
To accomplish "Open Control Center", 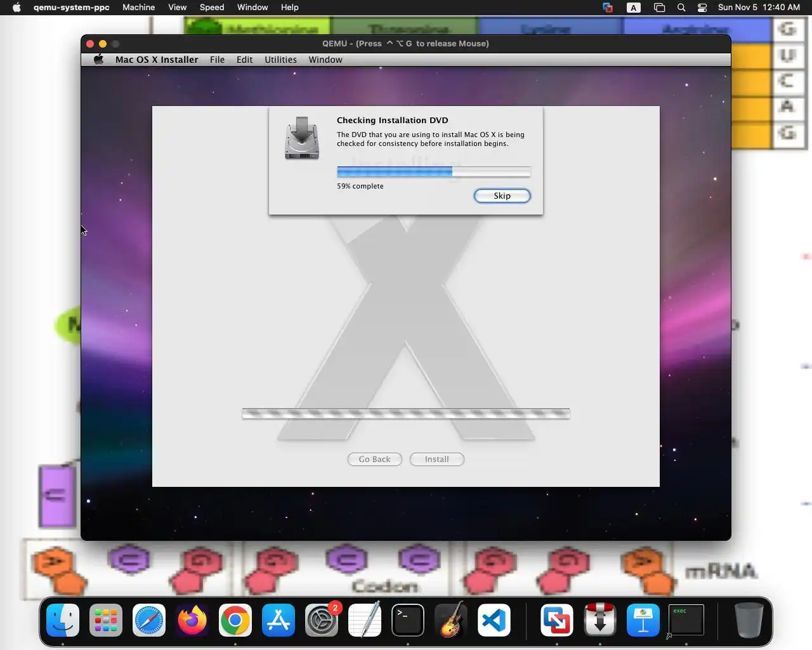I will tap(702, 8).
